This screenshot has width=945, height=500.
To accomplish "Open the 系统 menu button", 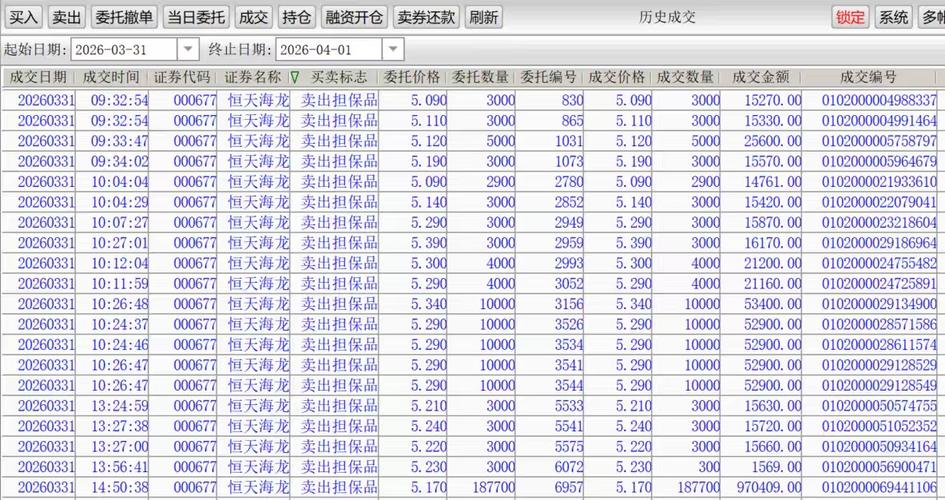I will click(893, 17).
